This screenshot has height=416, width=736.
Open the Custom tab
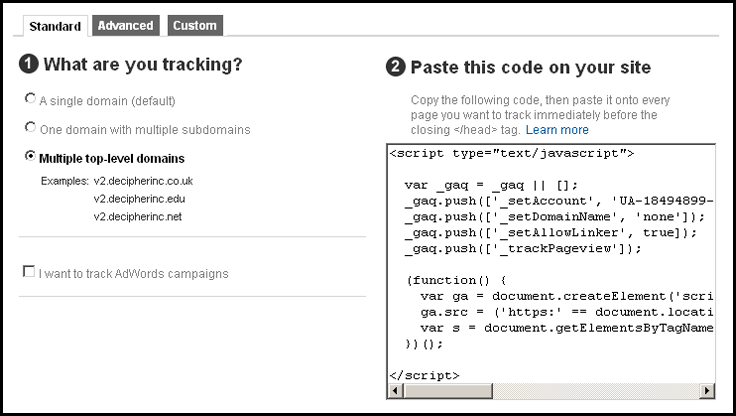194,25
